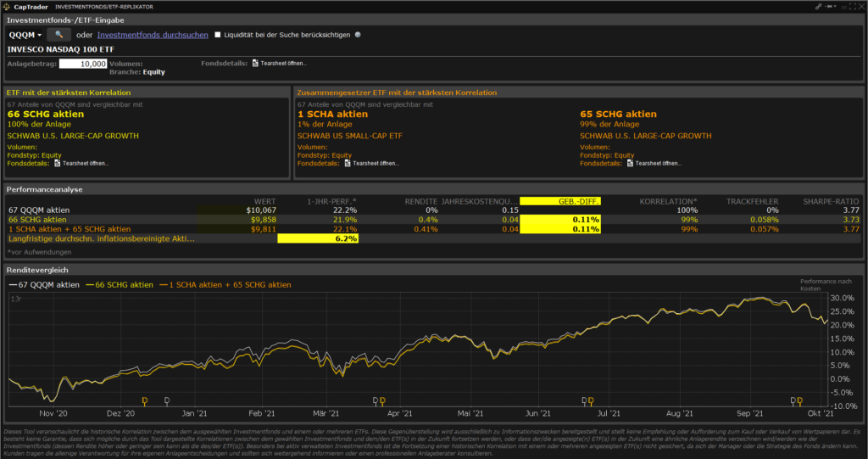Click the SHARPE-RATIO column header
The height and width of the screenshot is (459, 868).
pos(831,201)
